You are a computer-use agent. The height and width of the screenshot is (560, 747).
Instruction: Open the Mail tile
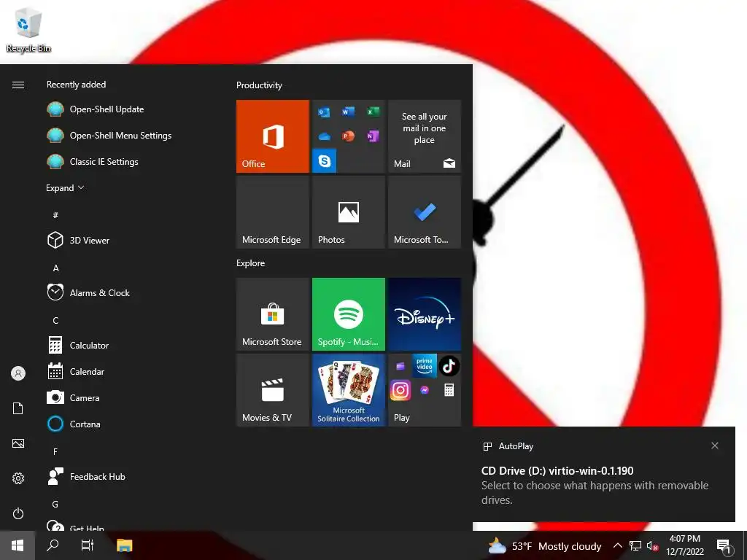click(x=425, y=136)
